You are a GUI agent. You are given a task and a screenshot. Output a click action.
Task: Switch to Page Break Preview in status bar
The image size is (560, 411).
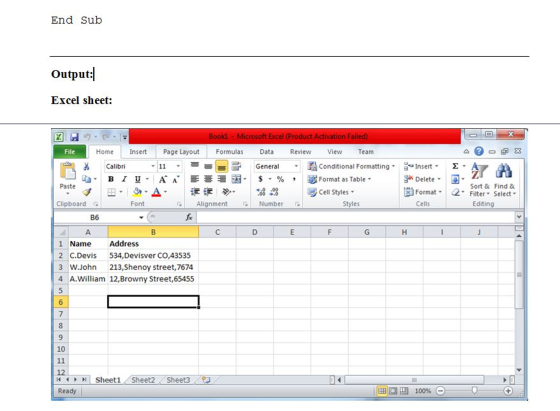[x=404, y=391]
